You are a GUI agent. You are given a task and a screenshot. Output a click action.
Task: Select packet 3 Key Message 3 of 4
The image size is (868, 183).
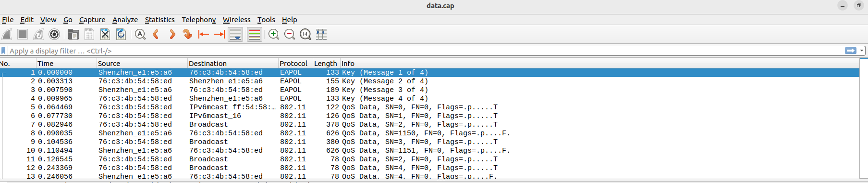[430, 90]
